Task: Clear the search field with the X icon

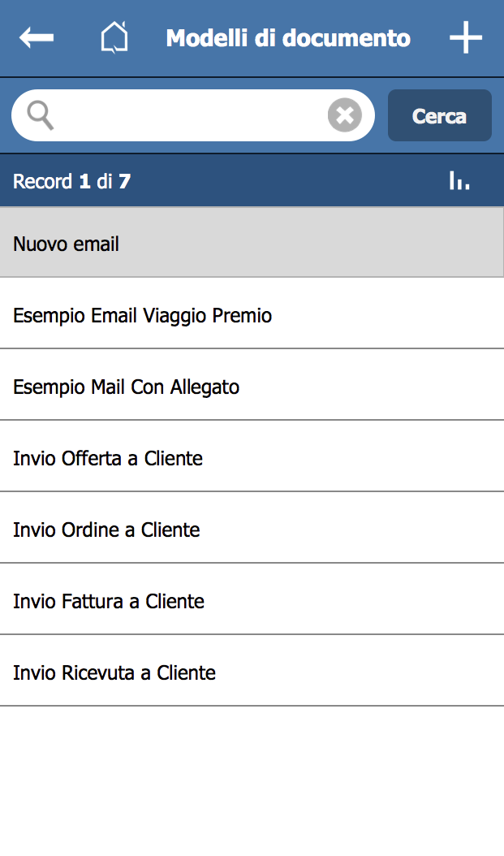Action: [345, 115]
